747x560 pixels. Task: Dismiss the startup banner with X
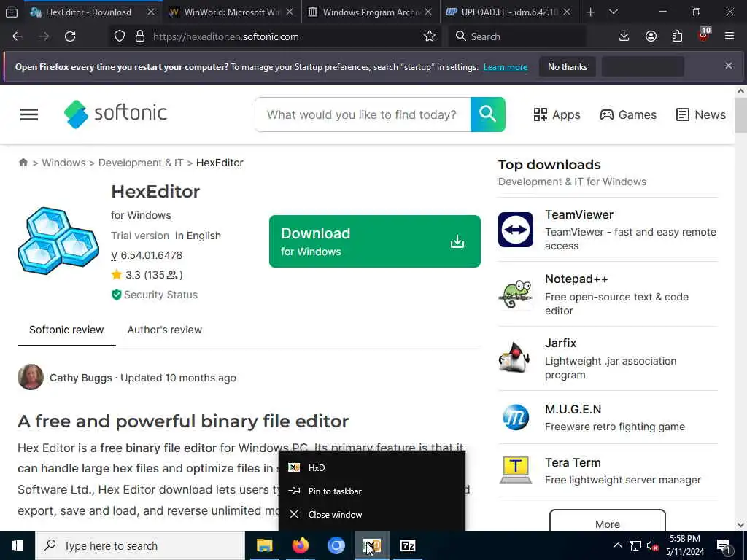pyautogui.click(x=729, y=66)
